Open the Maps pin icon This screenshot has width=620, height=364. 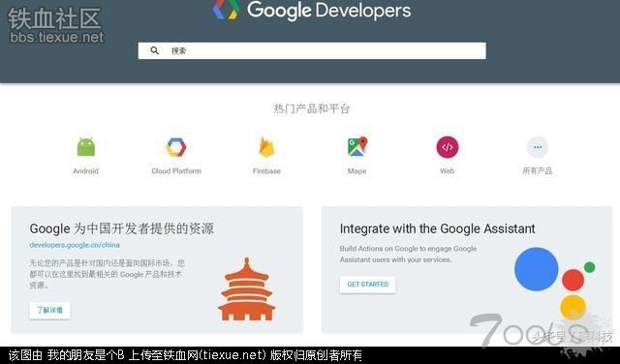point(357,146)
